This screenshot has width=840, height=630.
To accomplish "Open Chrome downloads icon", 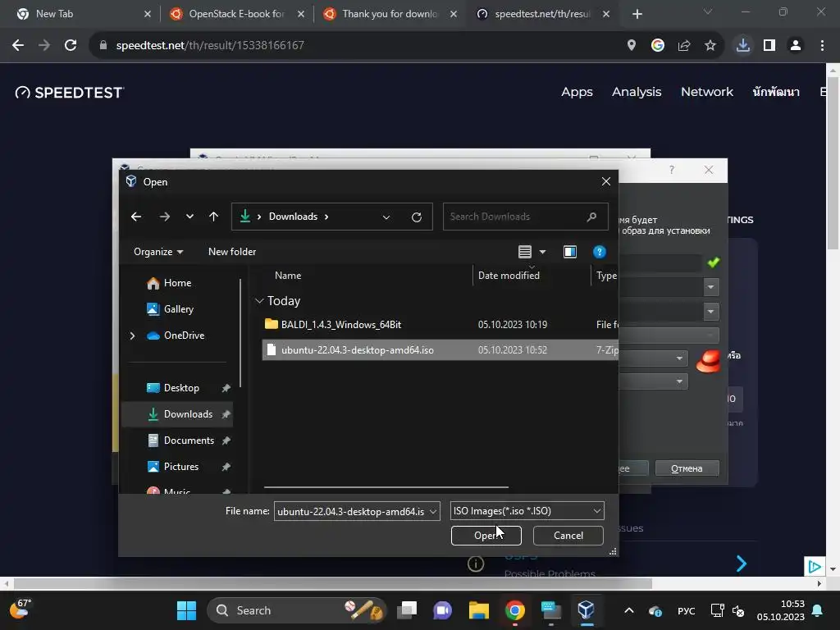I will [742, 46].
